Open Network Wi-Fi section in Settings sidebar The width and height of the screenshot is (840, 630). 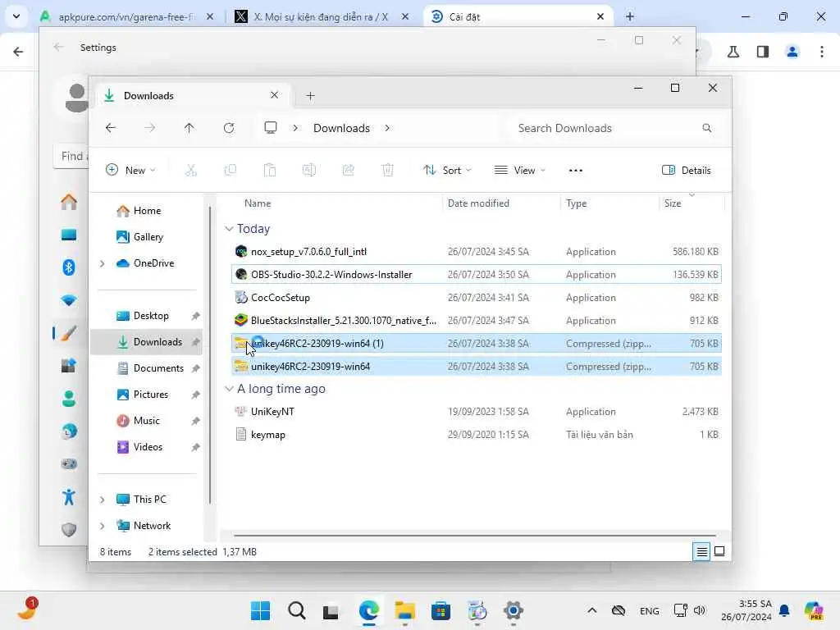[69, 300]
